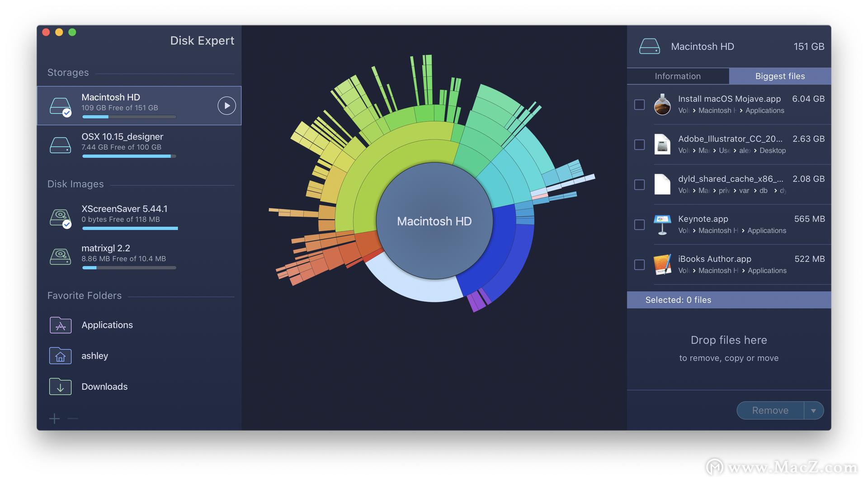Click the Install macOS Mojave.app file name

[729, 99]
